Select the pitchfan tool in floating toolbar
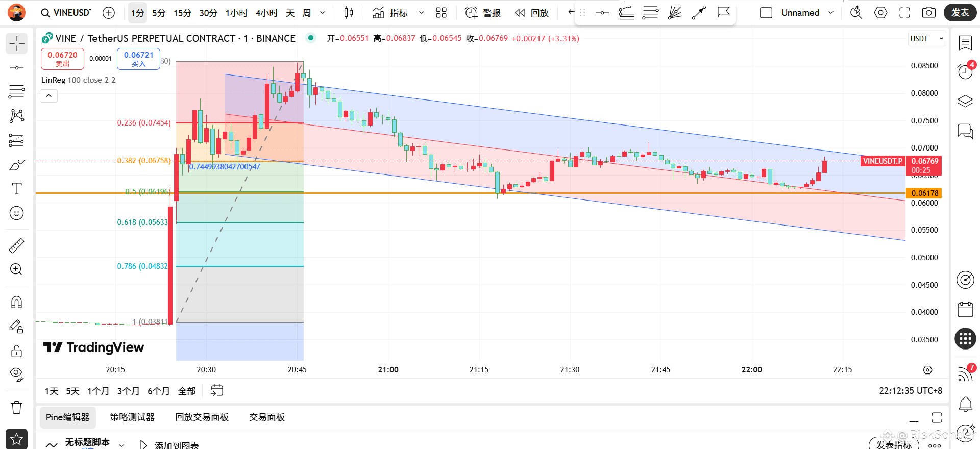Viewport: 980px width, 449px height. click(x=675, y=13)
